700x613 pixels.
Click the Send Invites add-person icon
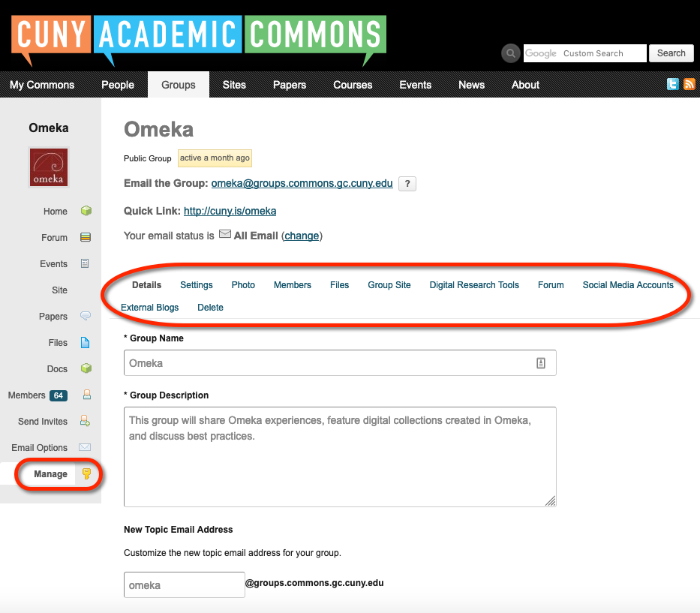[x=85, y=421]
